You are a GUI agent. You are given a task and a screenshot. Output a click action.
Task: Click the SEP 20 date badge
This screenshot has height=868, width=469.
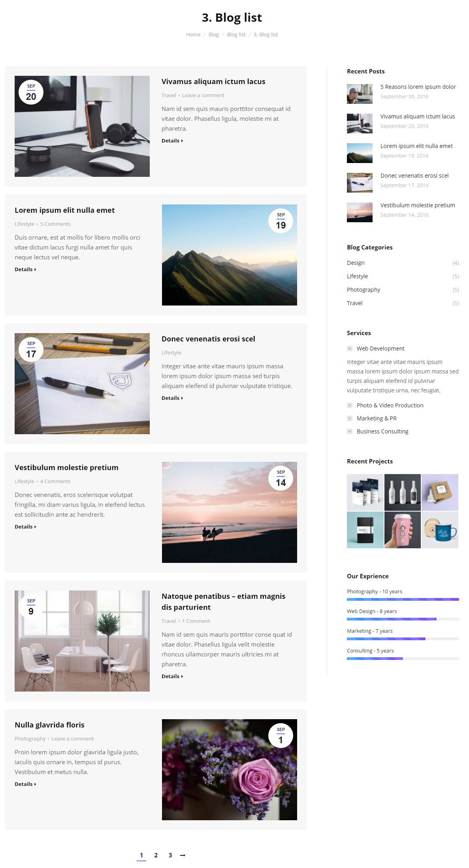(31, 92)
